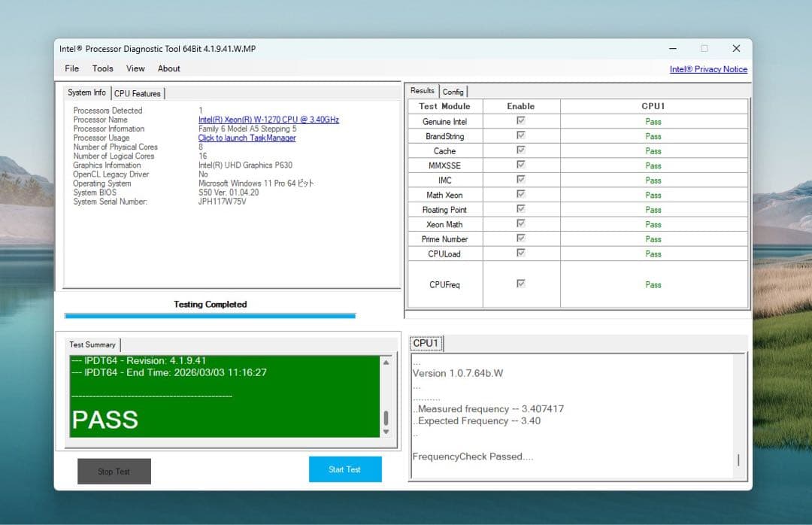Click the Prime Number module cell
The image size is (812, 525).
pos(445,239)
